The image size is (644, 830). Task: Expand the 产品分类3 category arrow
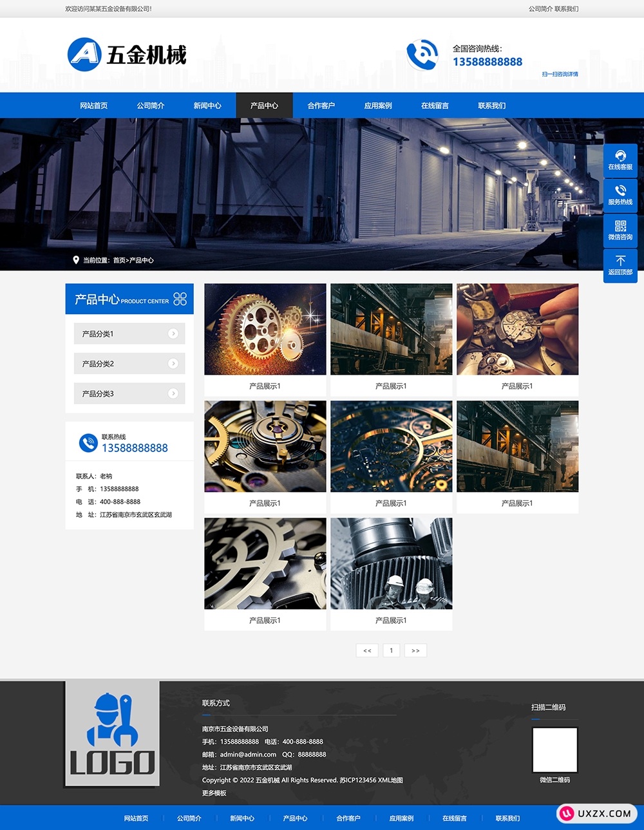pyautogui.click(x=173, y=393)
